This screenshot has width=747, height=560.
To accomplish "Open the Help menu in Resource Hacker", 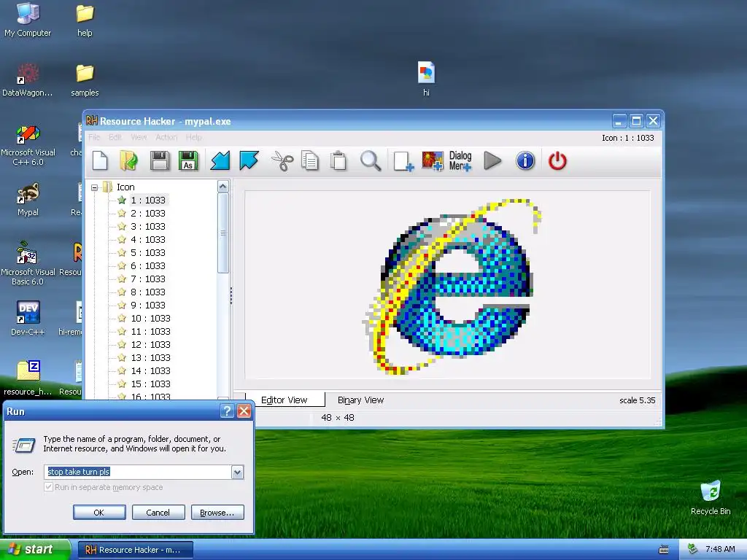I will pyautogui.click(x=193, y=137).
